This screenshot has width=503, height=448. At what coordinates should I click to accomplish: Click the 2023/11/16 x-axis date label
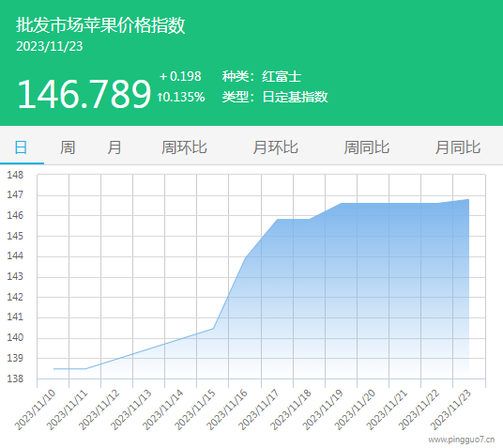[x=227, y=409]
